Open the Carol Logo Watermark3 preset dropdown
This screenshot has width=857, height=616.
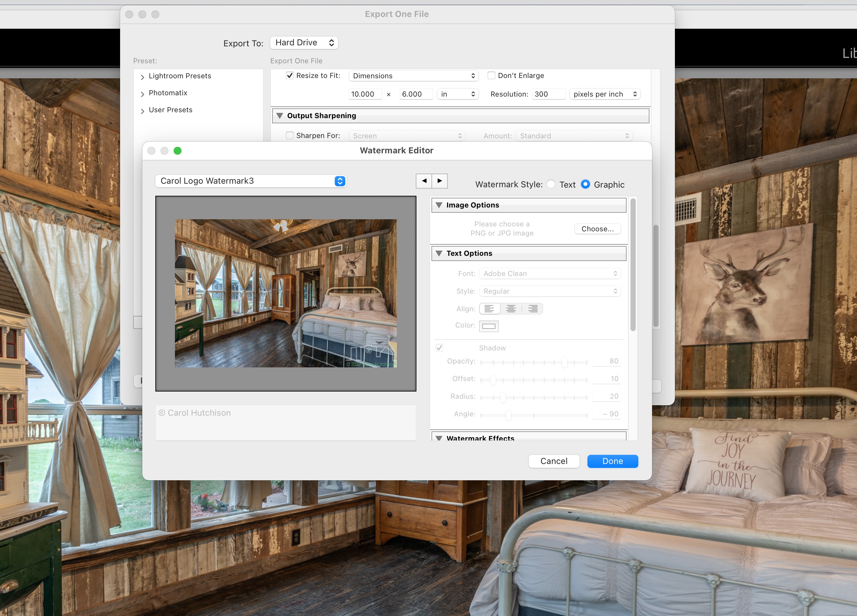(x=251, y=181)
